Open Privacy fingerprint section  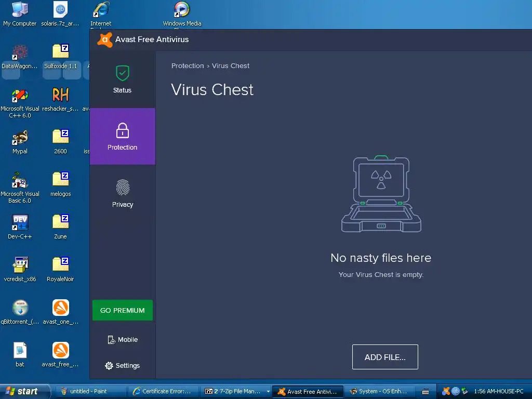[x=123, y=193]
